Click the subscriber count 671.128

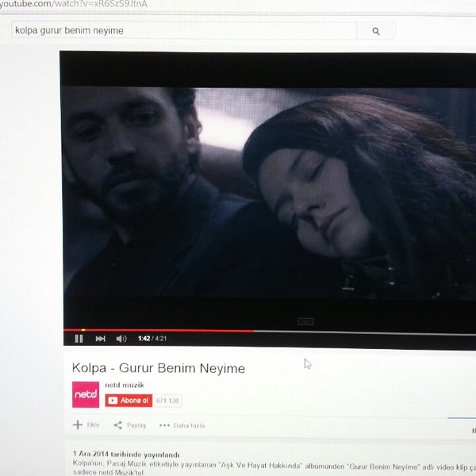point(167,401)
